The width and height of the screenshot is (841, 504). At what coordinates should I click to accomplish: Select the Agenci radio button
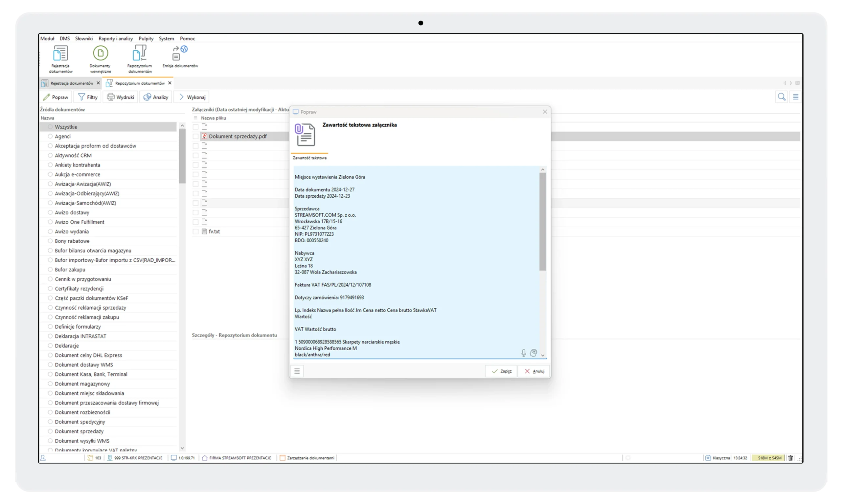pos(50,136)
